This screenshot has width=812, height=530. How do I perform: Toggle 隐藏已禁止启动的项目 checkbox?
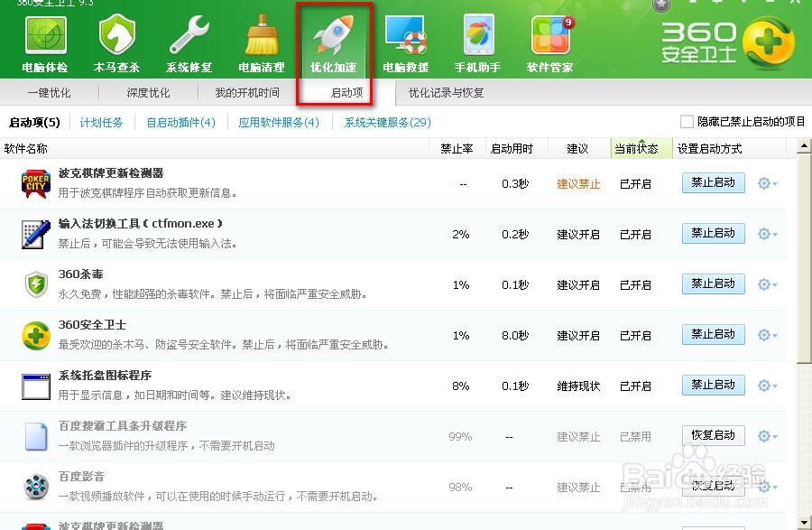point(687,122)
